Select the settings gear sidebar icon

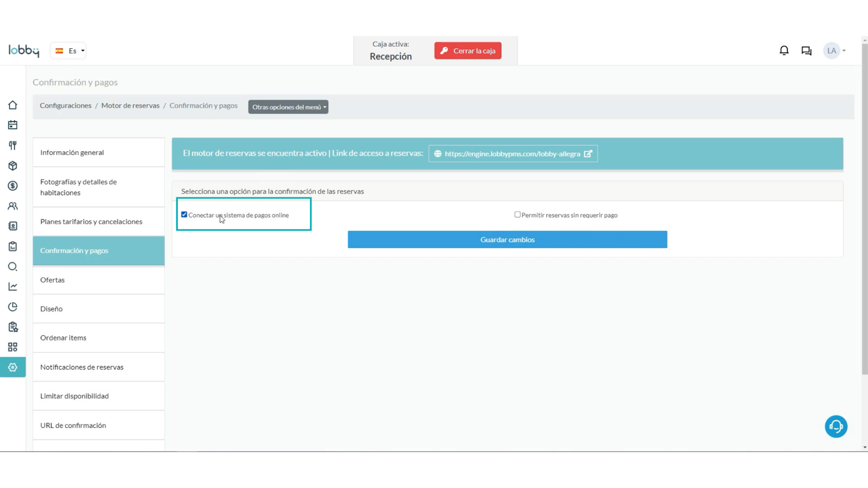12,368
